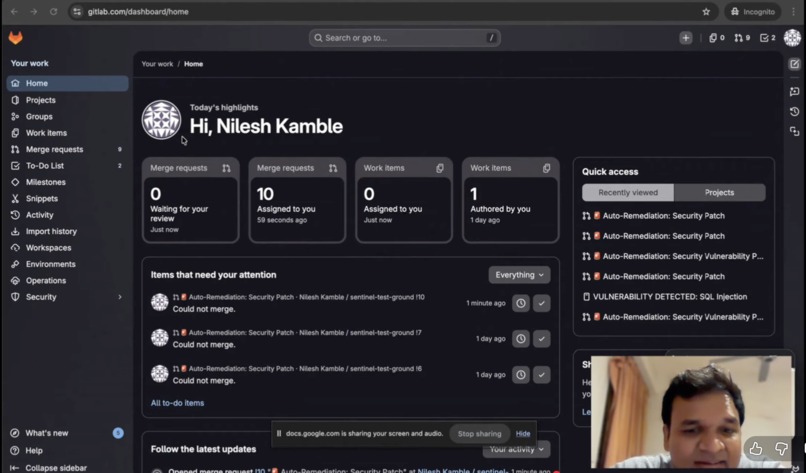Open Your activity dropdown

516,449
